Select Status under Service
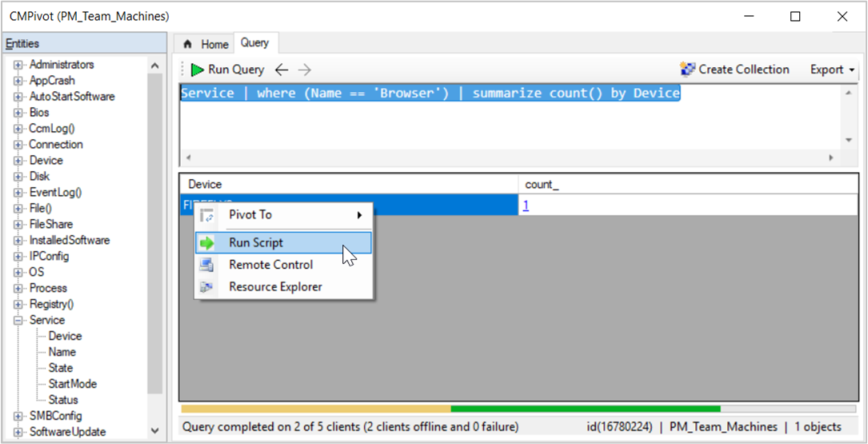Screen dimensions: 868x444 tap(63, 400)
